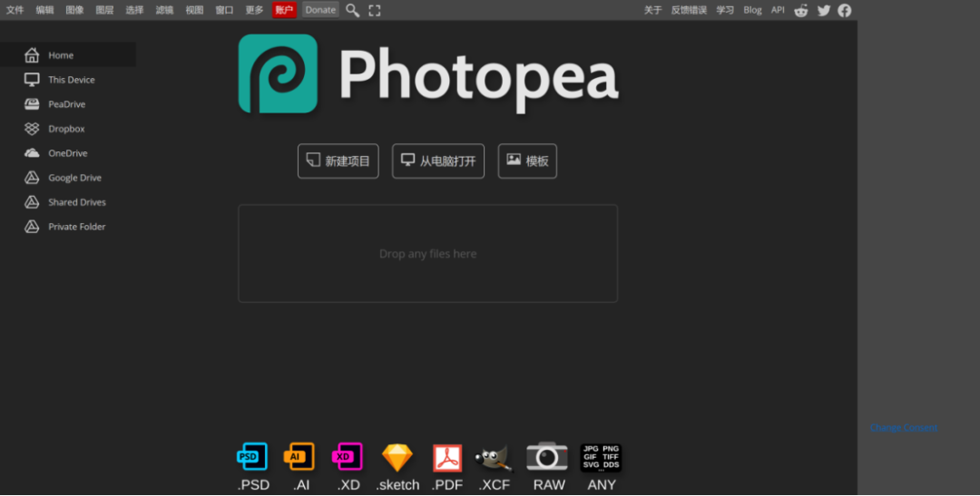This screenshot has height=496, width=980.
Task: Open the API link
Action: 779,10
